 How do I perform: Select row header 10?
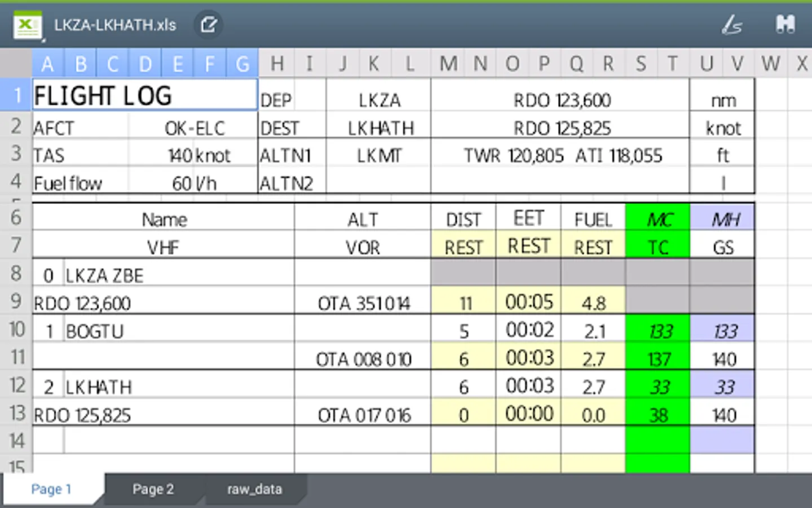[x=16, y=329]
